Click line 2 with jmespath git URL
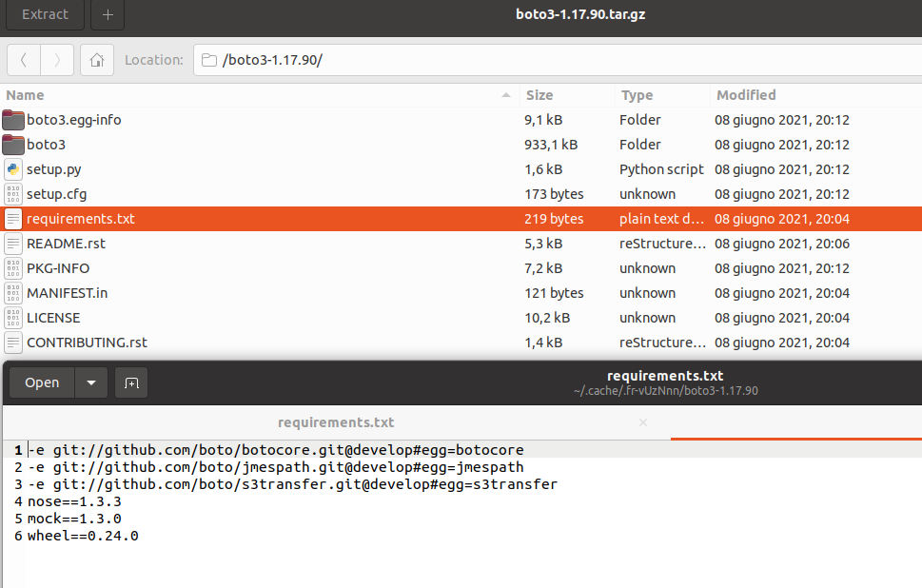The height and width of the screenshot is (588, 922). tap(276, 467)
